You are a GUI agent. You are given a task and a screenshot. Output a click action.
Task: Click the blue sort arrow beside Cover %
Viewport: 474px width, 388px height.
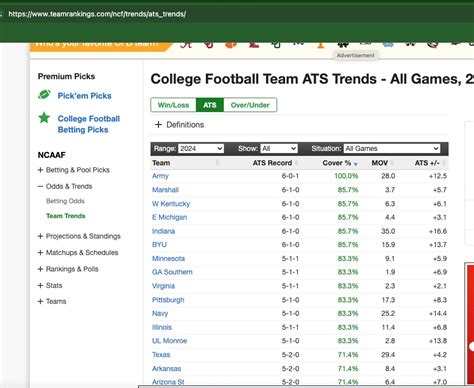click(355, 164)
